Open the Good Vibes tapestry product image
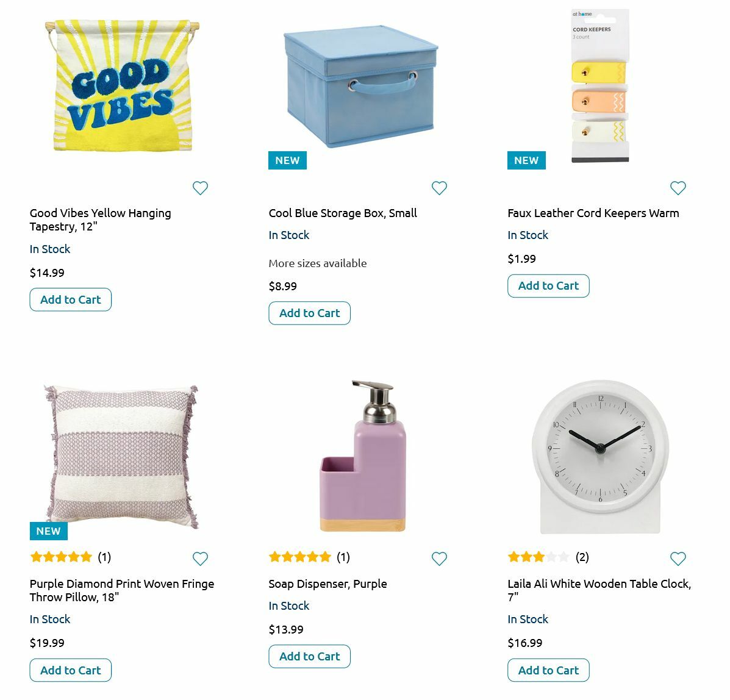 point(122,85)
